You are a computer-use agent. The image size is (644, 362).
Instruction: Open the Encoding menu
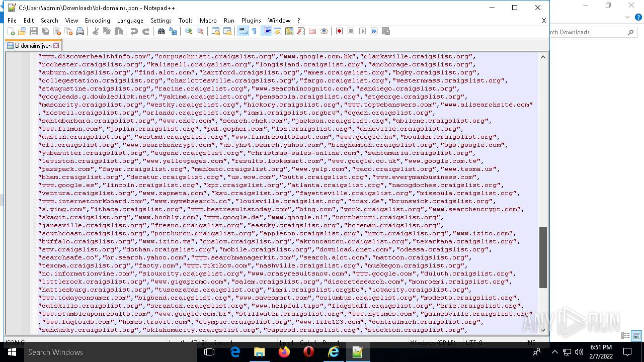coord(97,21)
